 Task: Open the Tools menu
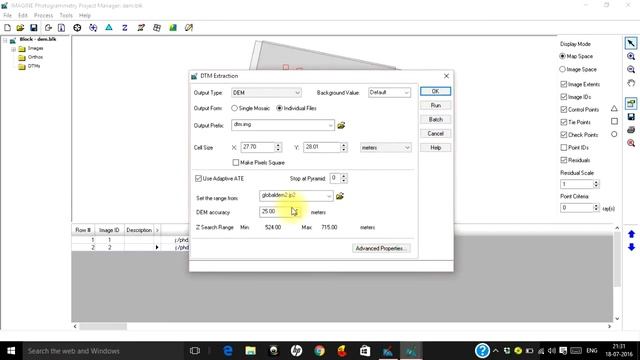(66, 16)
